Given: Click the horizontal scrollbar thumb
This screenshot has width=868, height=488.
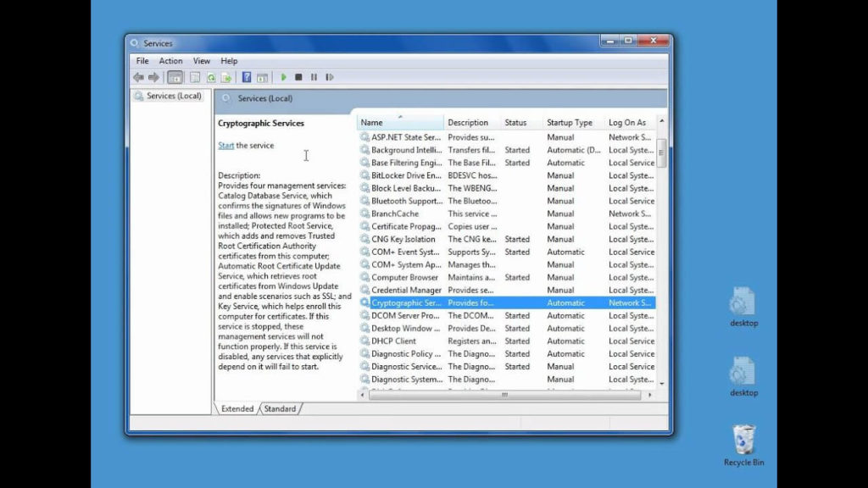Looking at the screenshot, I should 505,395.
